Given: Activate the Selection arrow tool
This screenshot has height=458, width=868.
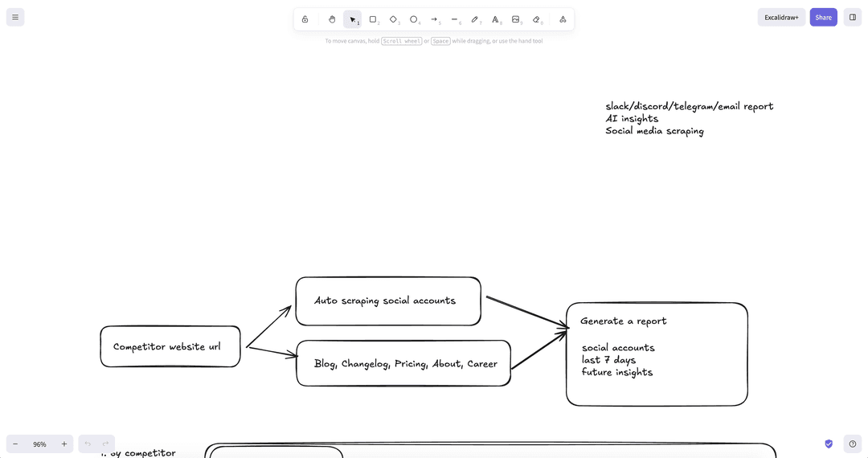Looking at the screenshot, I should pyautogui.click(x=353, y=19).
